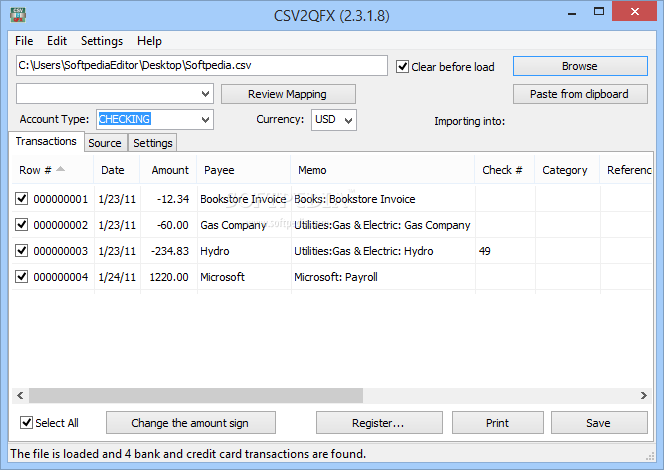The image size is (664, 470).
Task: Uncheck row 000000003 checkbox
Action: [x=21, y=251]
